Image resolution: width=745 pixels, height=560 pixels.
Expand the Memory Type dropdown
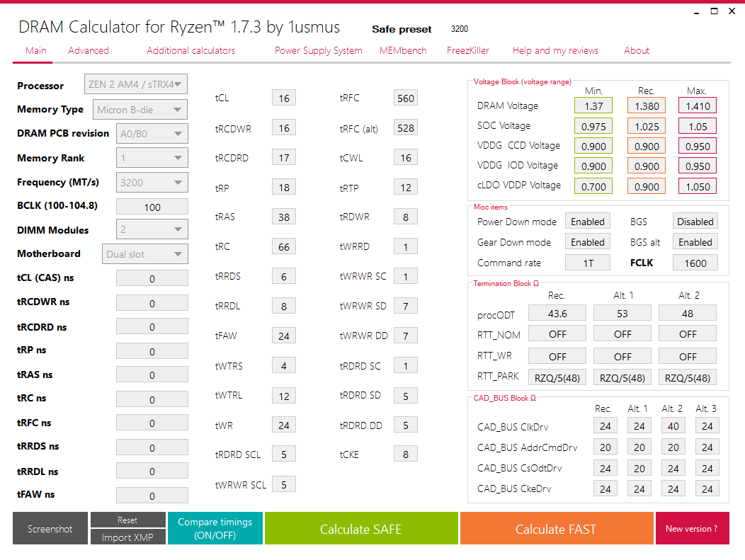click(x=140, y=110)
